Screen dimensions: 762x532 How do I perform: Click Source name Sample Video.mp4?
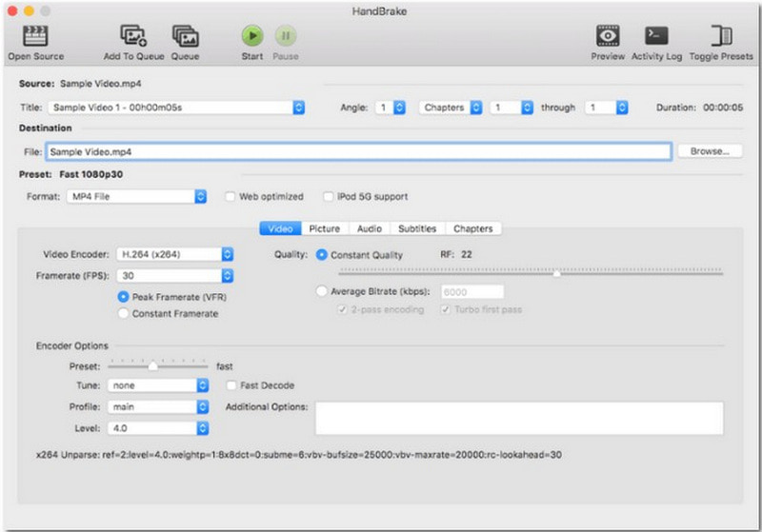pyautogui.click(x=101, y=84)
